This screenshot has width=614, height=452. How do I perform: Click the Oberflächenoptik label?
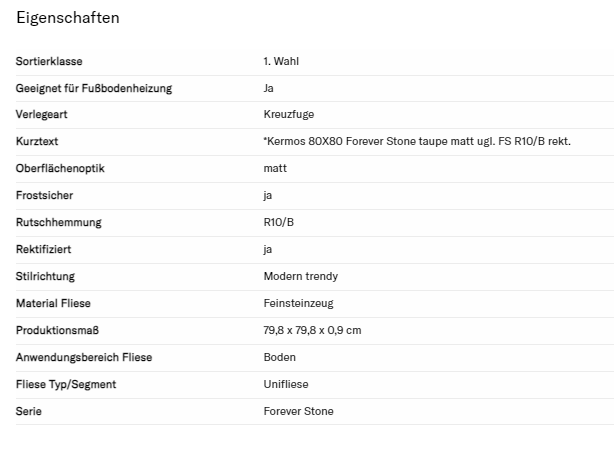59,169
